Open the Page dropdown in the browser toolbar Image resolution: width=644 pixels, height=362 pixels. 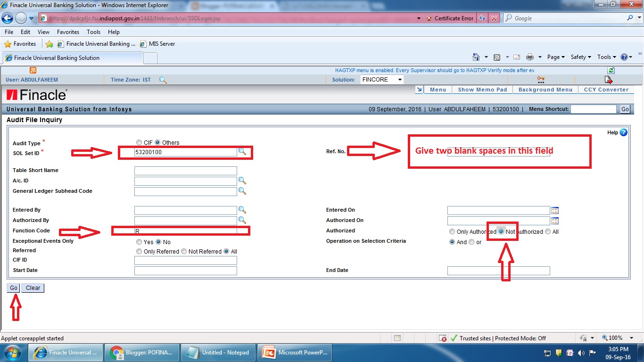pos(555,57)
